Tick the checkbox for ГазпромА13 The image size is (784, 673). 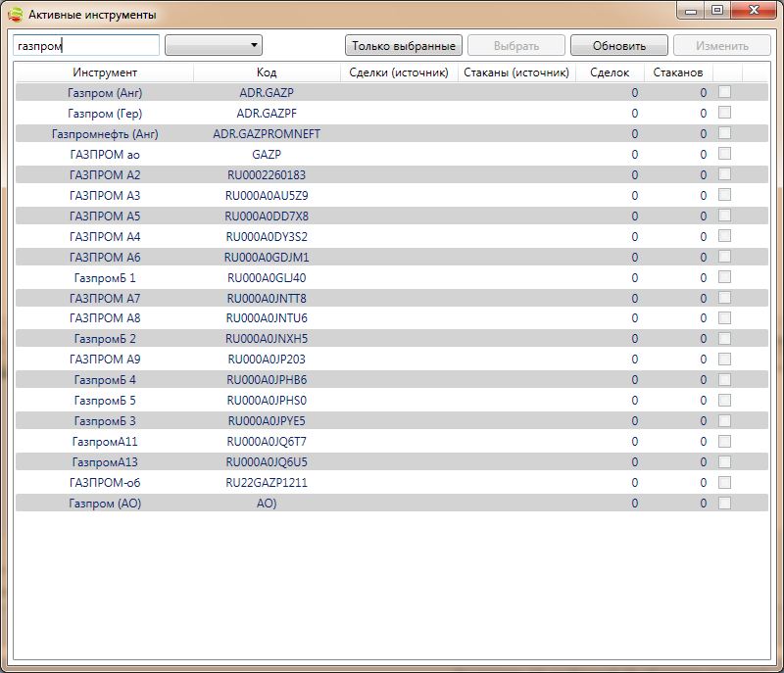tap(724, 461)
